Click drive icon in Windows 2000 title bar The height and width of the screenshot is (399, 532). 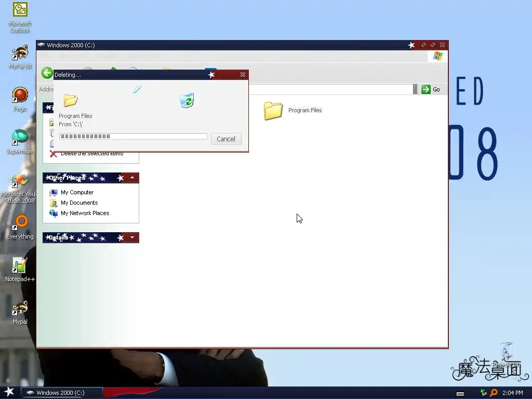(x=42, y=45)
